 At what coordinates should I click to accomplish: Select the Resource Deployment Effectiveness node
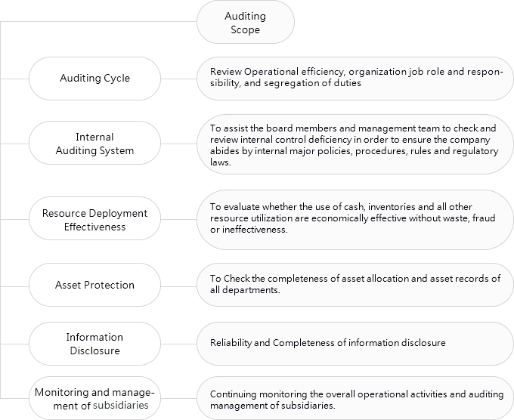[94, 218]
